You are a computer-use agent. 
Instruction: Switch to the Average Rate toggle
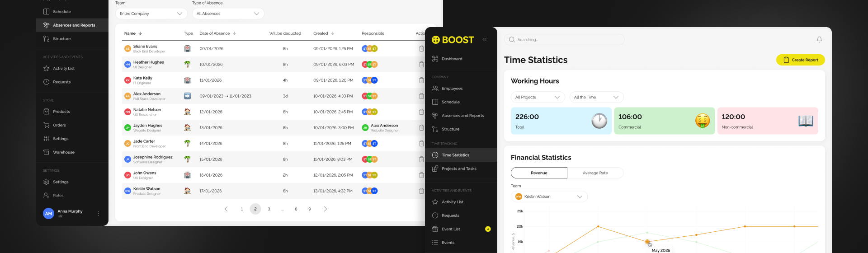[x=595, y=173]
